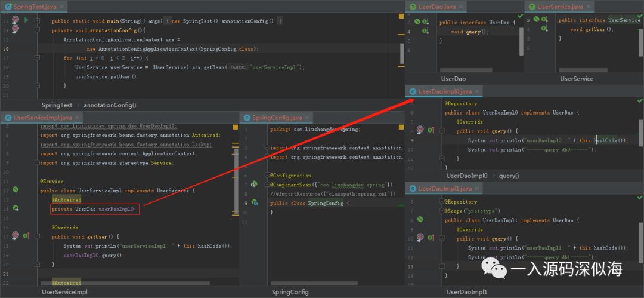Click Spring bean icon beside UserDaoImpl1 class
Image resolution: width=644 pixels, height=298 pixels.
(420, 219)
